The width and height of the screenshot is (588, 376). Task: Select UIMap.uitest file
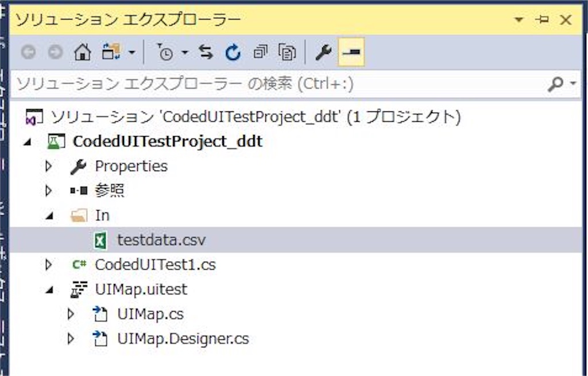click(x=141, y=289)
